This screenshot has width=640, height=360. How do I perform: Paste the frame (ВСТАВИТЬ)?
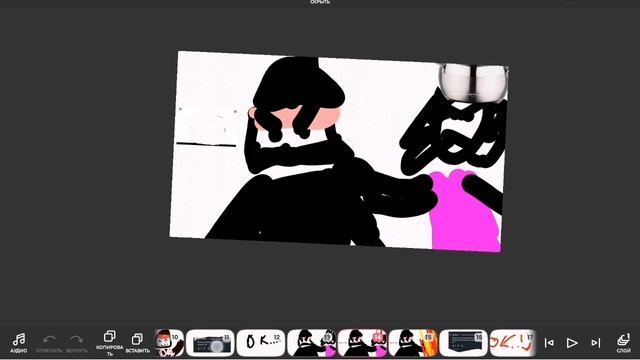[138, 343]
